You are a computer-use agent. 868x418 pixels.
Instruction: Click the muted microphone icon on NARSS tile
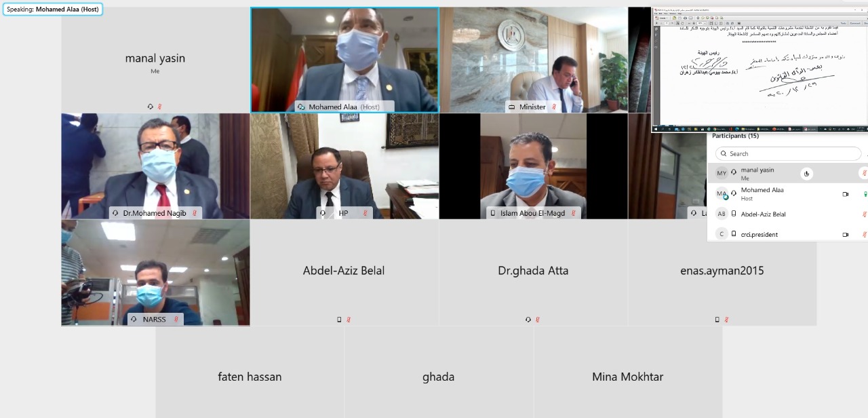pyautogui.click(x=176, y=319)
